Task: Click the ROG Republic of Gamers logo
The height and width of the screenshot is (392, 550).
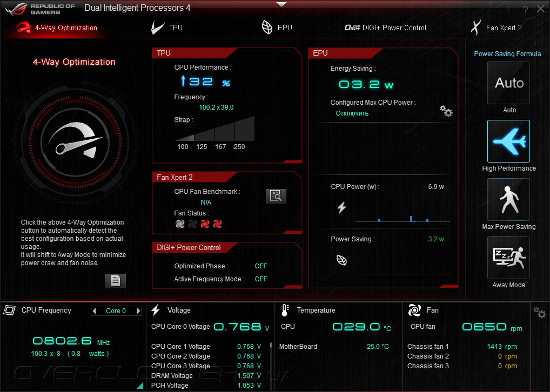Action: pyautogui.click(x=41, y=9)
